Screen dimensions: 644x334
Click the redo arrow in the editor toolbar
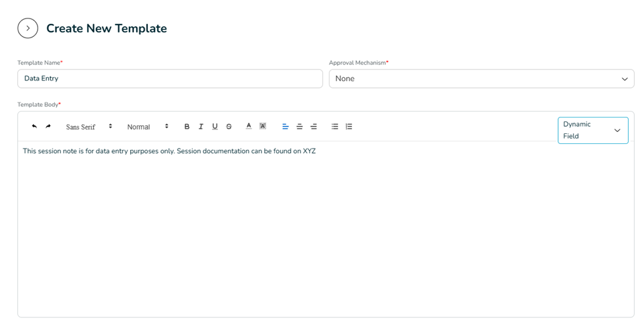coord(48,126)
